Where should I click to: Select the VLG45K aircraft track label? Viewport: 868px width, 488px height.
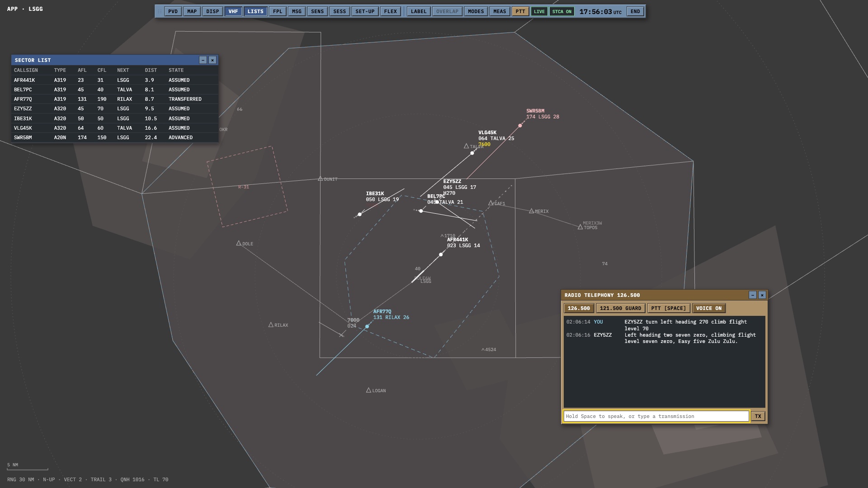click(x=496, y=139)
